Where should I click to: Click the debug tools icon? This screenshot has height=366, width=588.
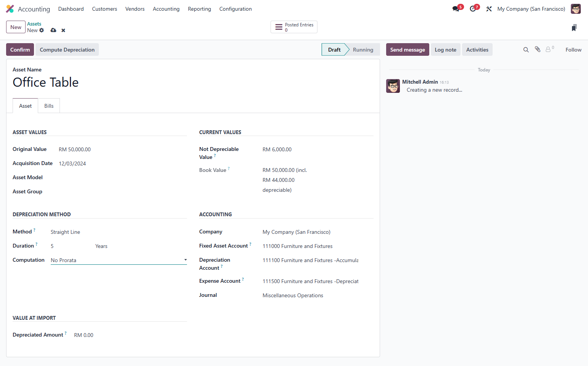tap(489, 9)
